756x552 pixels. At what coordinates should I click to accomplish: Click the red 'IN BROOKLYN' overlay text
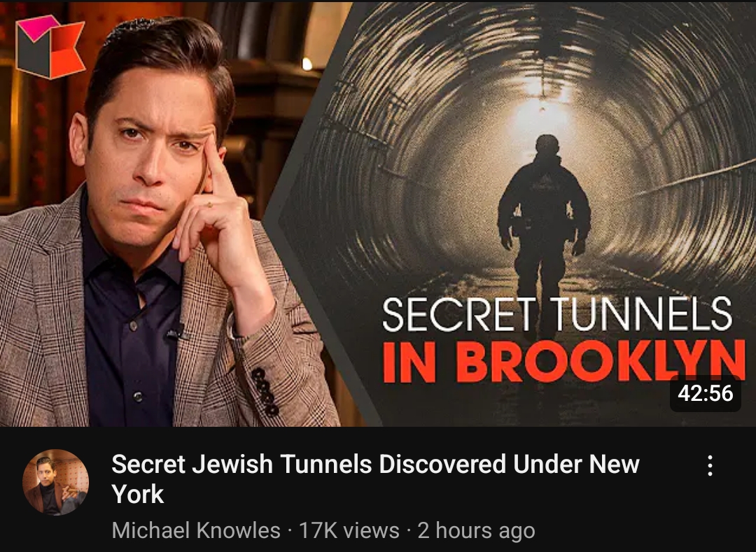[563, 361]
